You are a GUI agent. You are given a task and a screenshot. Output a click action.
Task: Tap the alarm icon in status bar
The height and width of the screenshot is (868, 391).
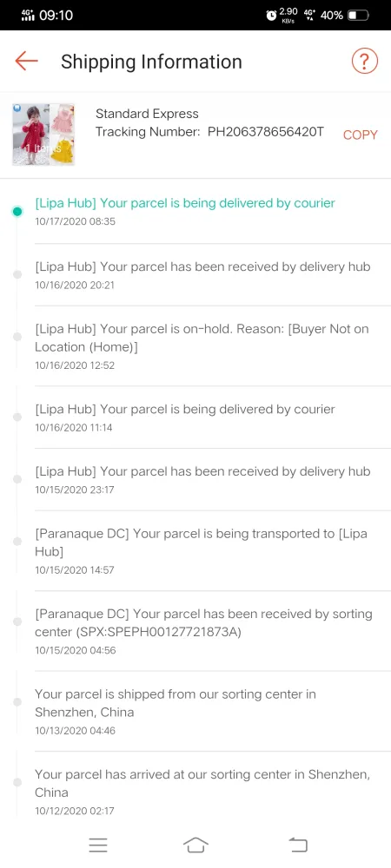(271, 16)
